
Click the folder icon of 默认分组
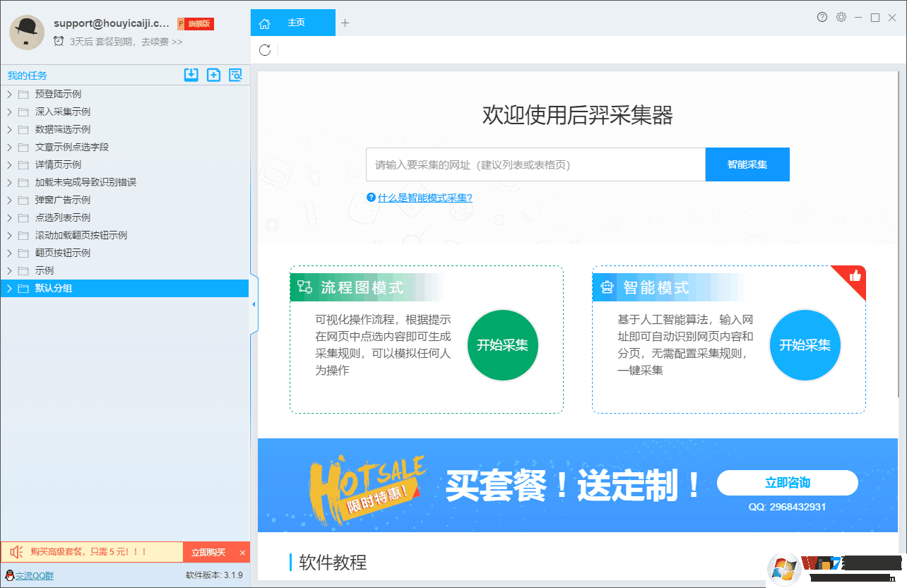coord(23,288)
